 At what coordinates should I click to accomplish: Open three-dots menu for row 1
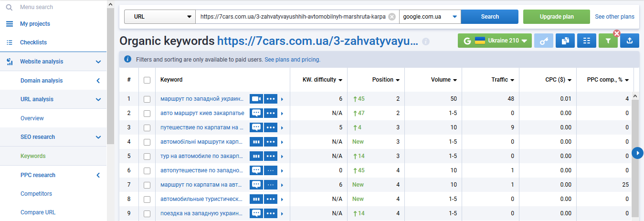(271, 99)
